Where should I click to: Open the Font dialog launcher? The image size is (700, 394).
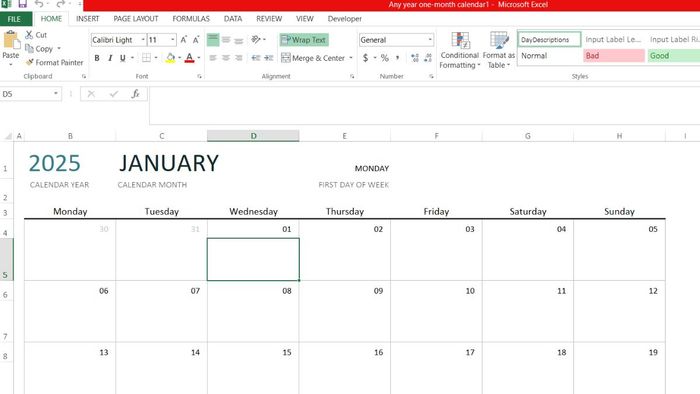coord(199,76)
